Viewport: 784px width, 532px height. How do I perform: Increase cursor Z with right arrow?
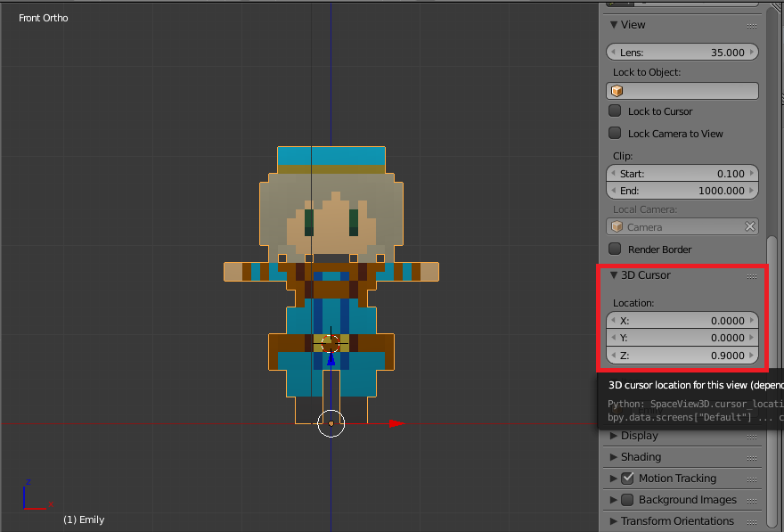[x=752, y=356]
